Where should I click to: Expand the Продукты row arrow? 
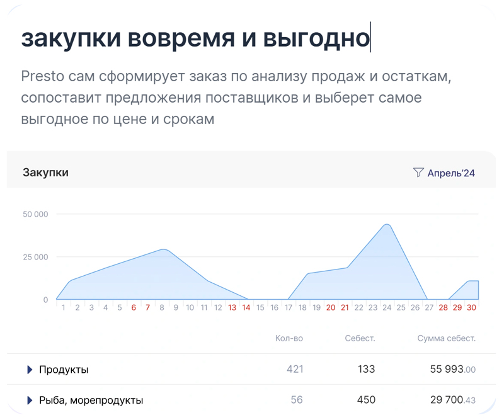pos(30,370)
